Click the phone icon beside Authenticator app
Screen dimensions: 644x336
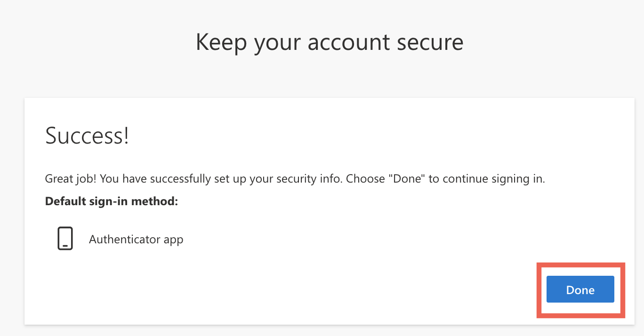(65, 239)
